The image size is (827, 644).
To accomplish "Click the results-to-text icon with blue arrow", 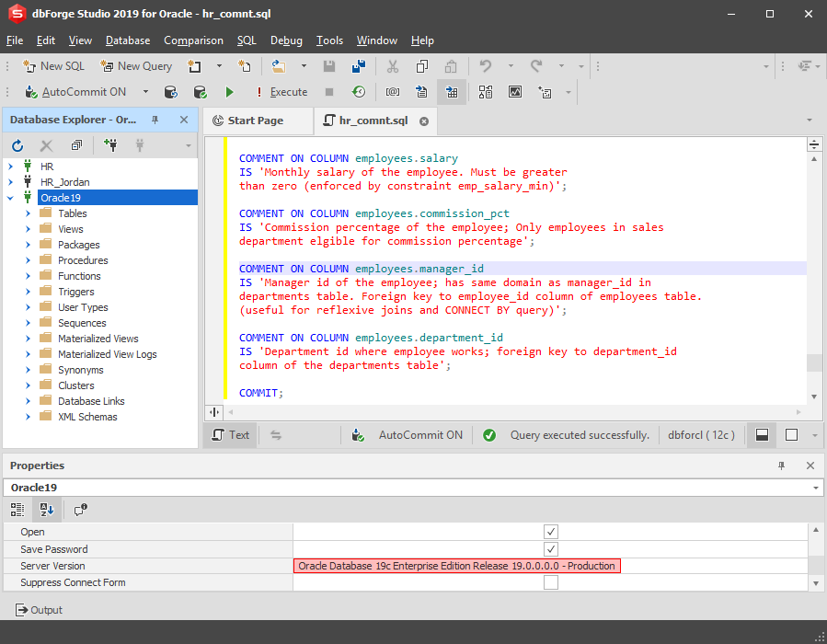I will pyautogui.click(x=421, y=92).
